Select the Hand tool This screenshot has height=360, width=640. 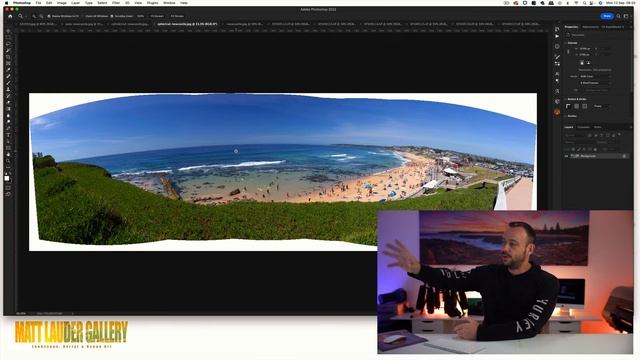(x=8, y=155)
